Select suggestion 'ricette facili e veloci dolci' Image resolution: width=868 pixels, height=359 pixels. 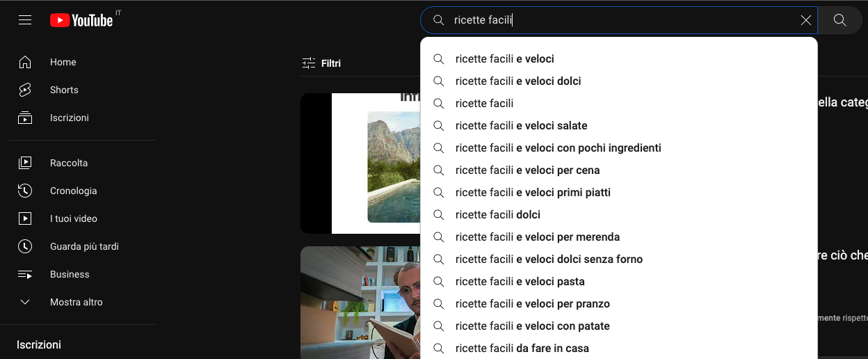(619, 81)
